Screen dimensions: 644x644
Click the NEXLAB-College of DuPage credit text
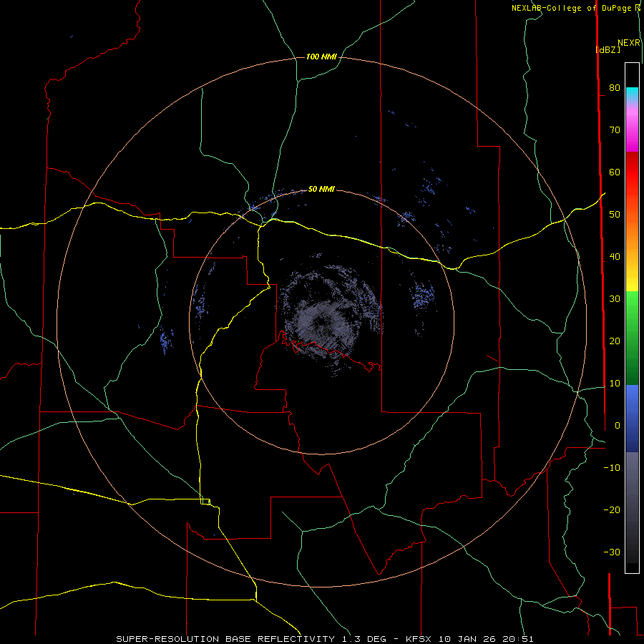571,8
